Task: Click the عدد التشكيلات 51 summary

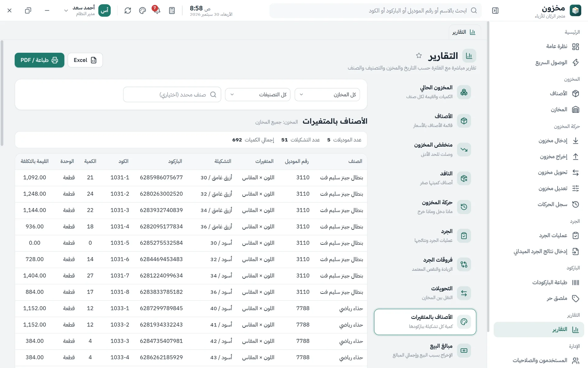Action: click(301, 140)
